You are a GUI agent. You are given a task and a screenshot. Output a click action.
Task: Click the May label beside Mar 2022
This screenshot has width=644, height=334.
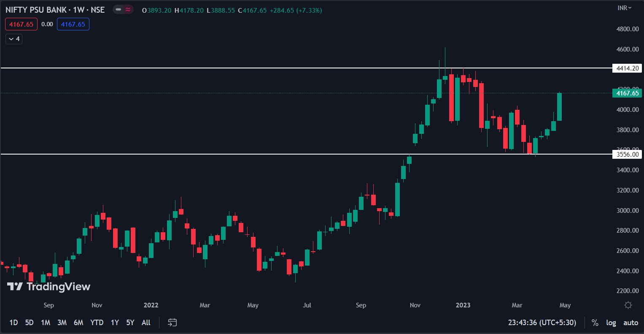[x=253, y=305]
